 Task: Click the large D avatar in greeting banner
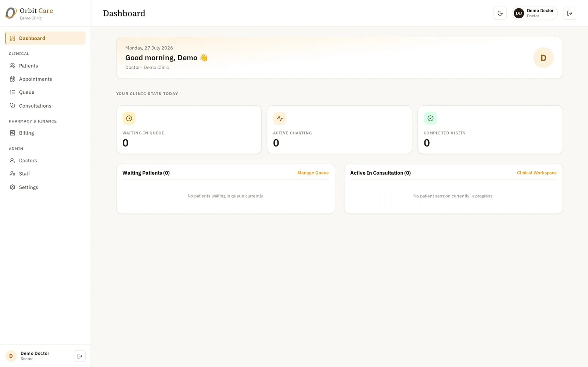(x=543, y=58)
